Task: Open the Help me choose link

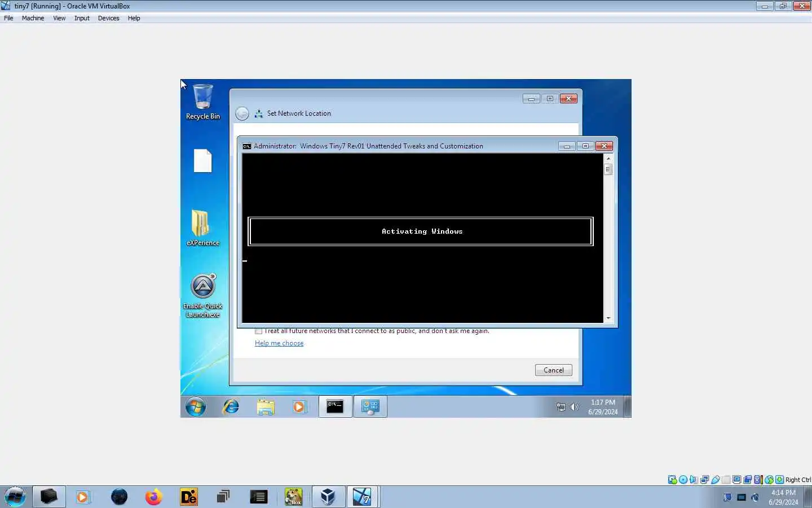Action: pyautogui.click(x=279, y=343)
